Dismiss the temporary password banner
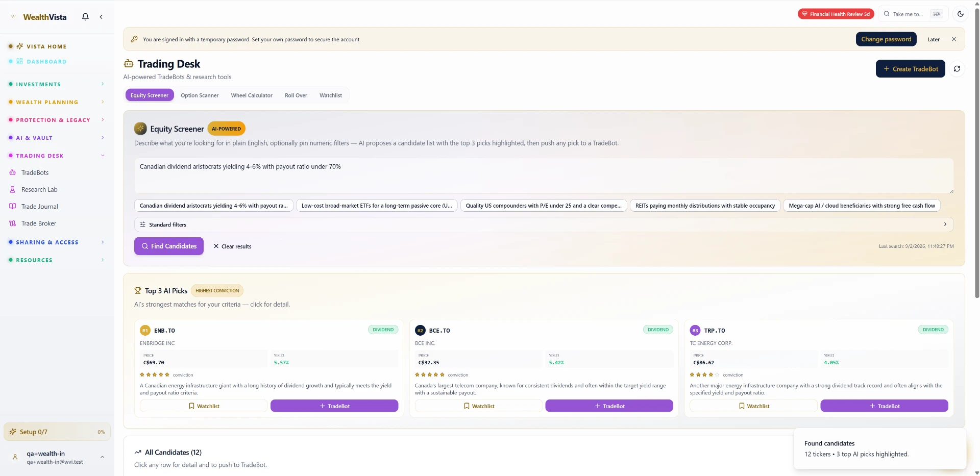 pyautogui.click(x=954, y=39)
